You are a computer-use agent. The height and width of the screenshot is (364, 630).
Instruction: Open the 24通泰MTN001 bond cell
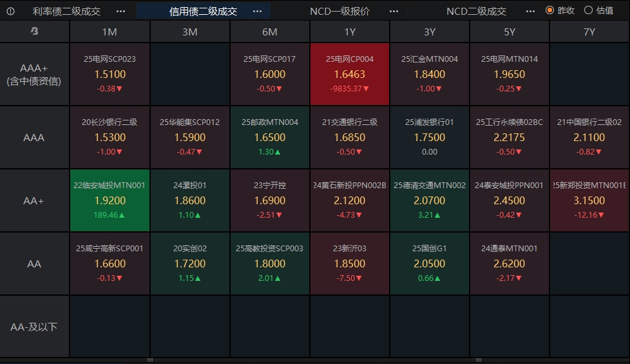pyautogui.click(x=510, y=263)
